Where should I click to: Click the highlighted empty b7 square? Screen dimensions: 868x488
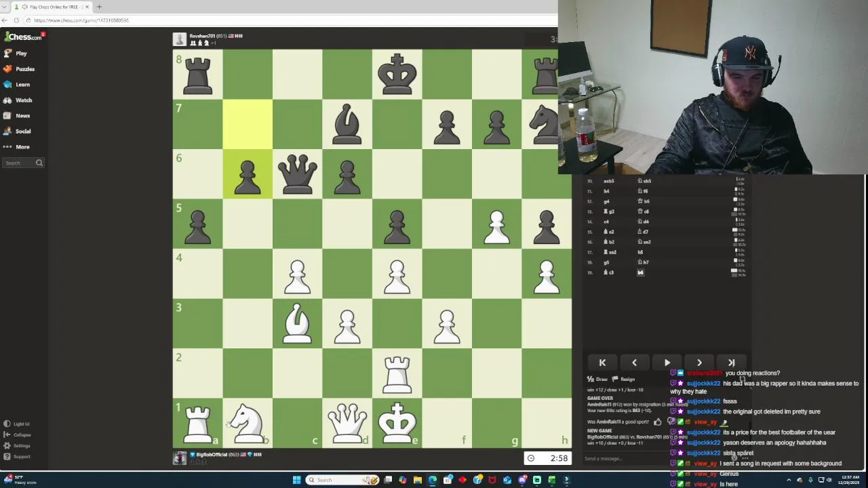(x=248, y=124)
